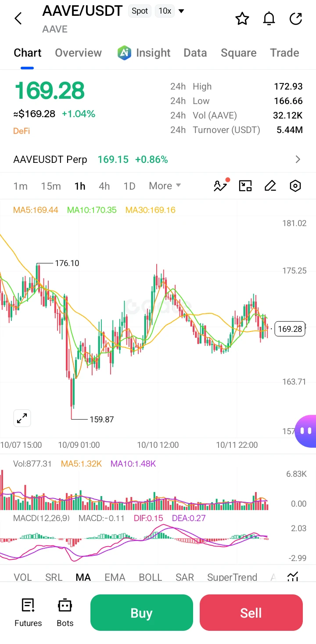Tap the 24h Turnover value 5.44M
Viewport: 316px width, 644px height.
click(x=290, y=130)
